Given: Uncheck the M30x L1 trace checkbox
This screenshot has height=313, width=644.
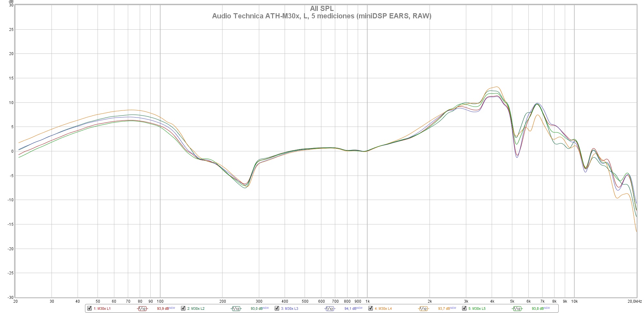Looking at the screenshot, I should (90, 308).
